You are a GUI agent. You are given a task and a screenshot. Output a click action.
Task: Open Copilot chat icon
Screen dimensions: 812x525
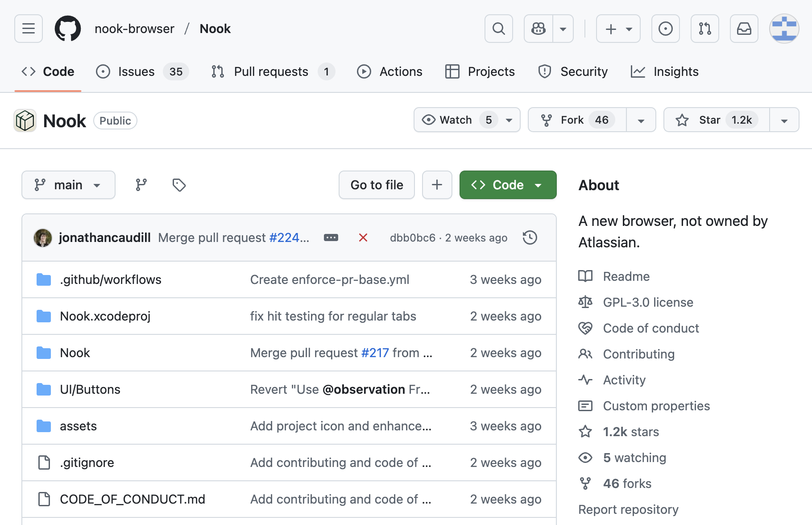click(x=539, y=29)
